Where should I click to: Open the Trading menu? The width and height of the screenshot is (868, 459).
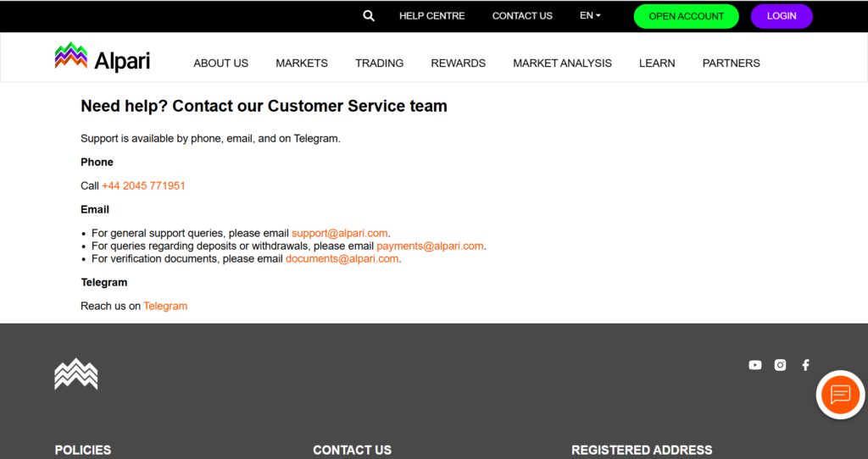379,63
